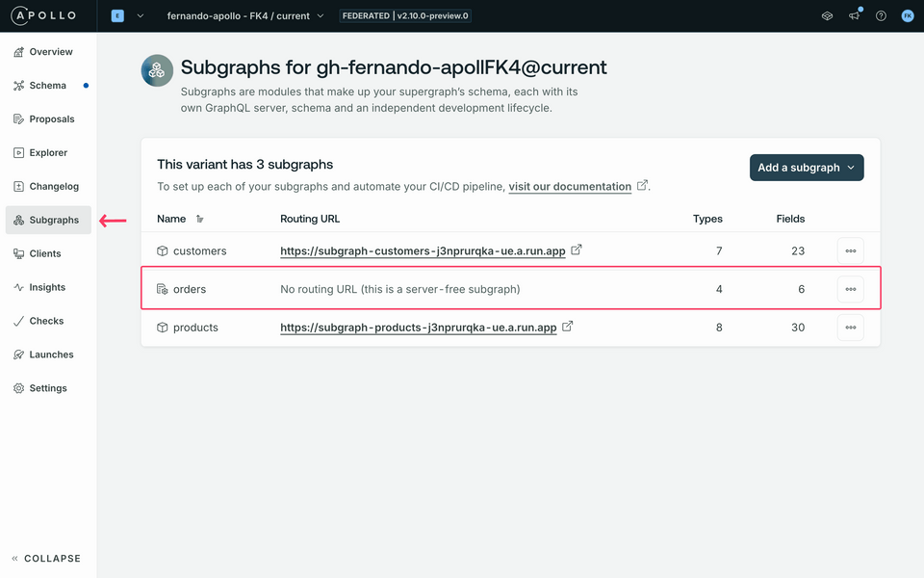
Task: Click the Settings gear icon
Action: (x=19, y=388)
